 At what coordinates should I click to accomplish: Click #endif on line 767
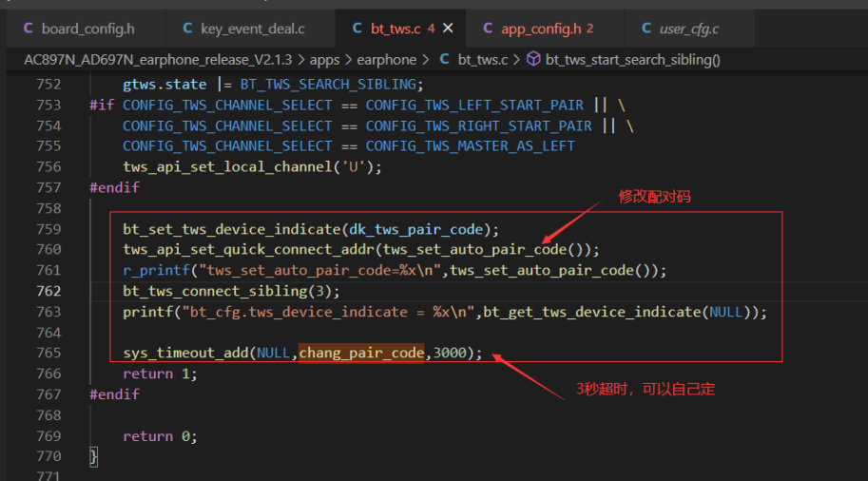115,394
